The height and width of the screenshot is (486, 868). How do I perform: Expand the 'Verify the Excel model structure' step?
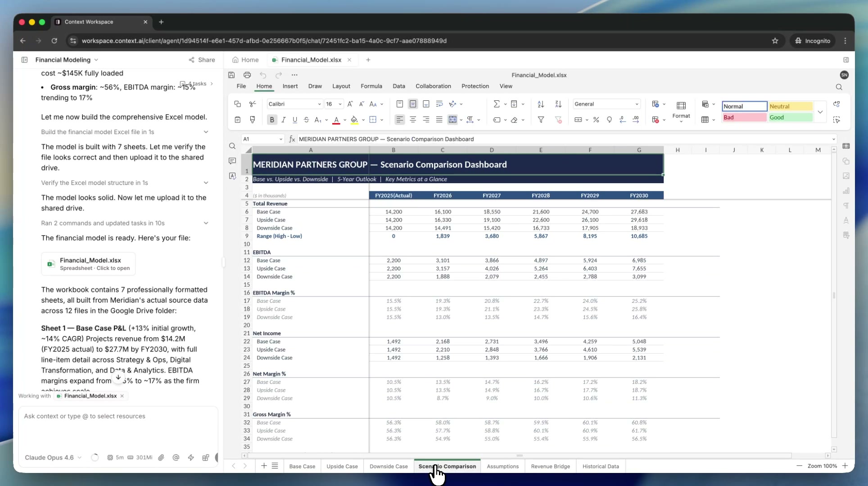click(x=206, y=183)
